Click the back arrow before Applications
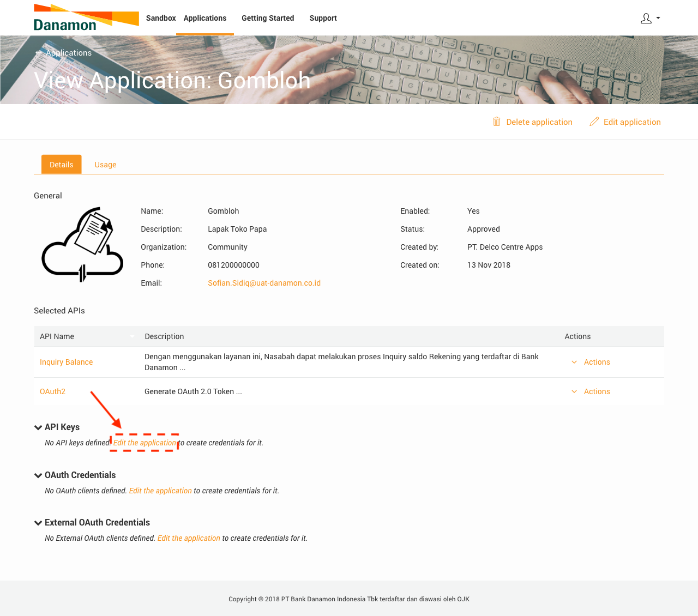 (38, 53)
